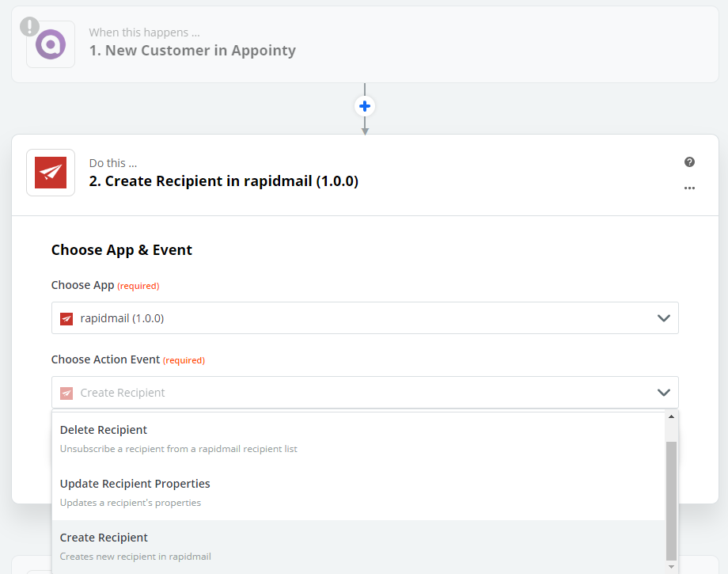Click the warning exclamation badge on step 1

click(30, 26)
